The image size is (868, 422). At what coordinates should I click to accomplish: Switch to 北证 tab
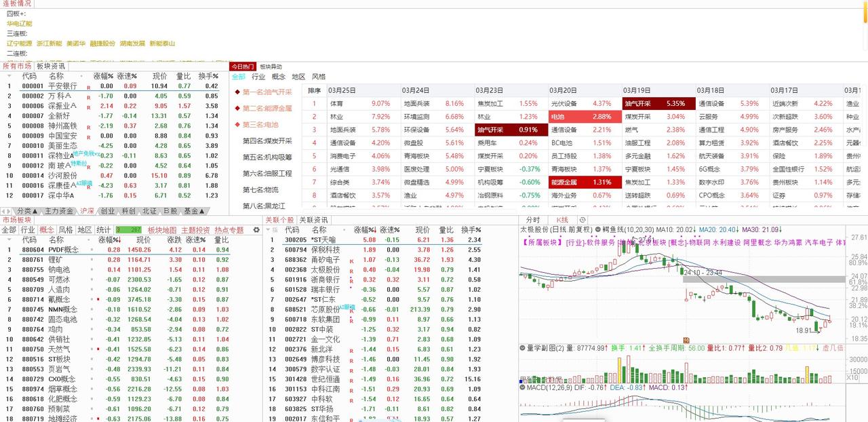[x=149, y=211]
